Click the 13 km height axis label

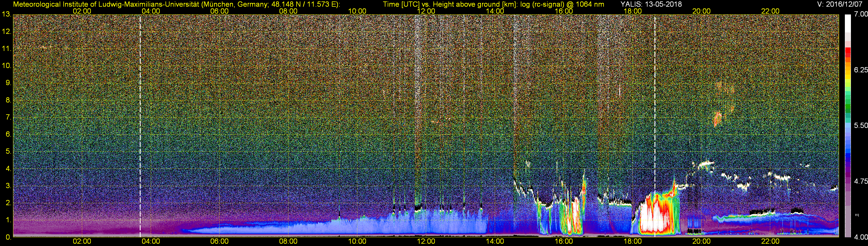tap(6, 14)
